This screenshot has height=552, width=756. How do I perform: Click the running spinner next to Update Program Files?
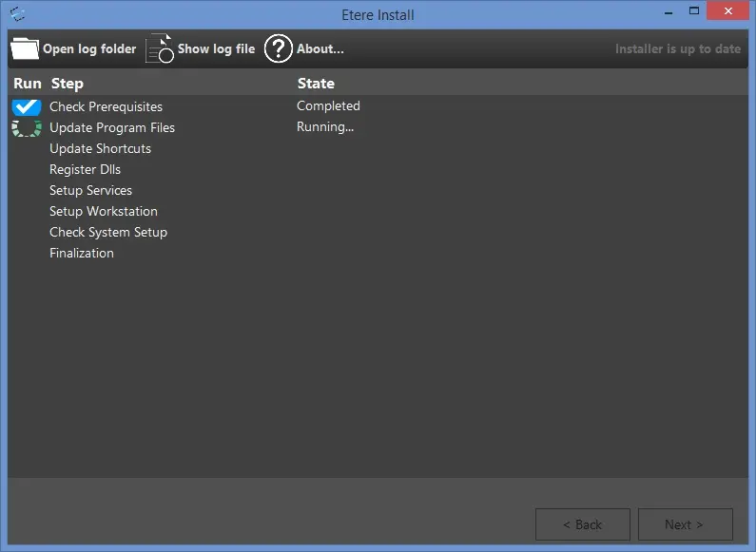(x=27, y=128)
